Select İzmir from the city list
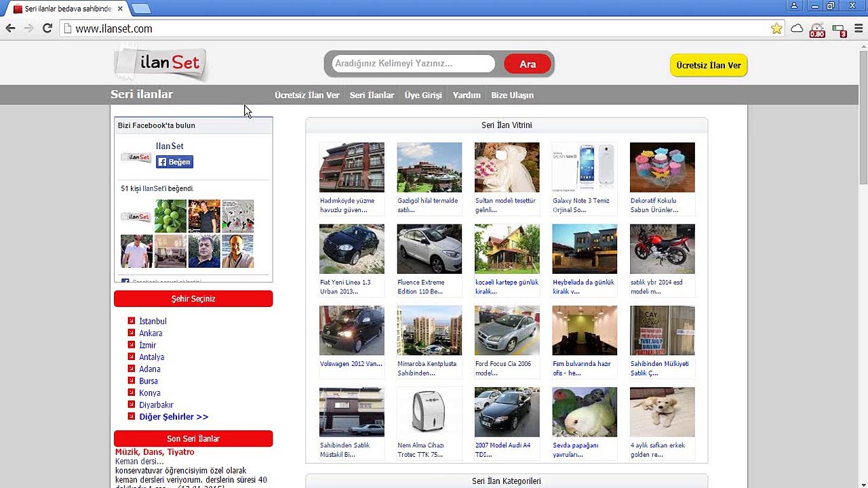 click(147, 345)
